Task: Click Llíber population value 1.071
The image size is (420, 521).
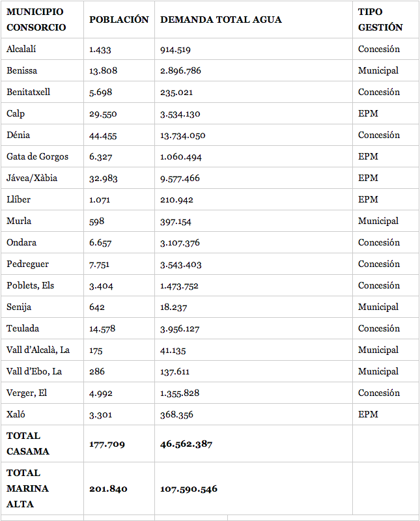Action: pos(100,199)
